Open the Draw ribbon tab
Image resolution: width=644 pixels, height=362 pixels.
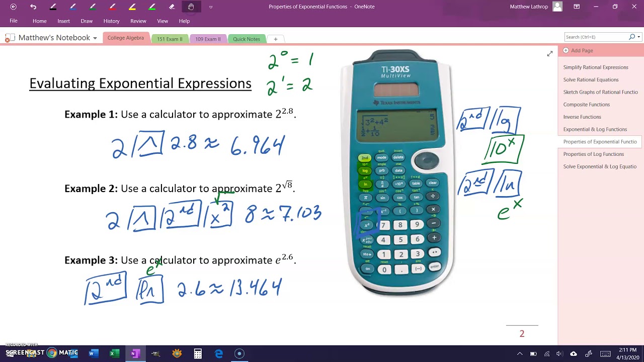coord(87,21)
